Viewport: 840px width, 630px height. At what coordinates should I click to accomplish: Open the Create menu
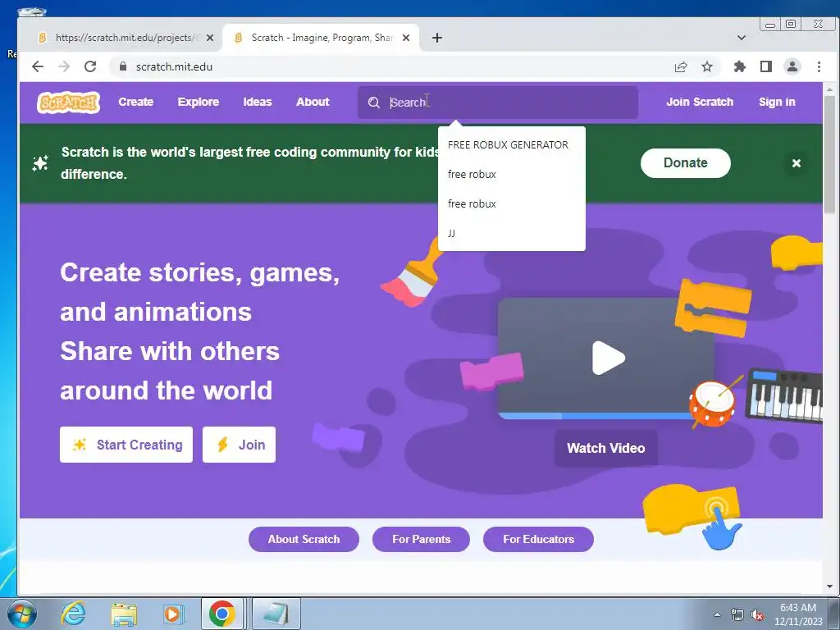(x=136, y=102)
